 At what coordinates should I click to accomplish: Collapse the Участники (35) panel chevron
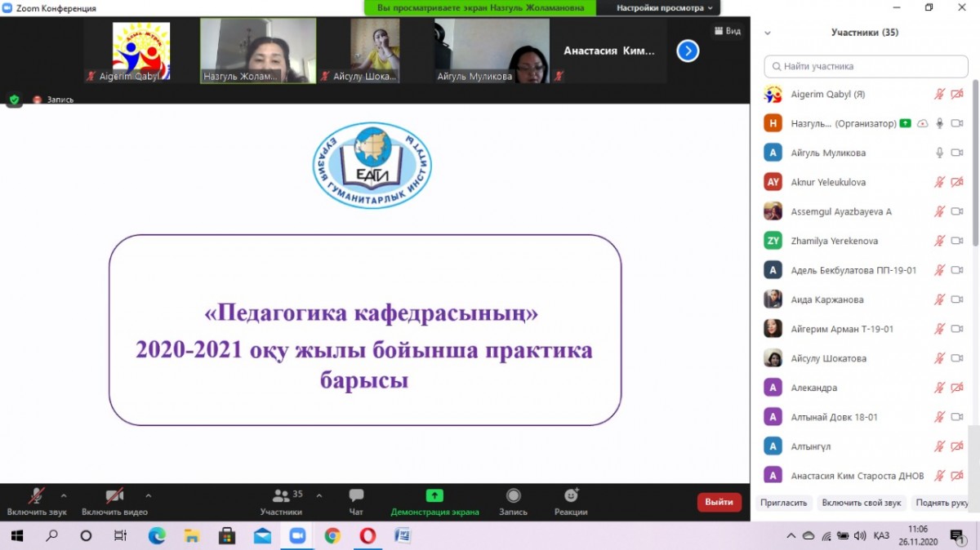pyautogui.click(x=767, y=33)
